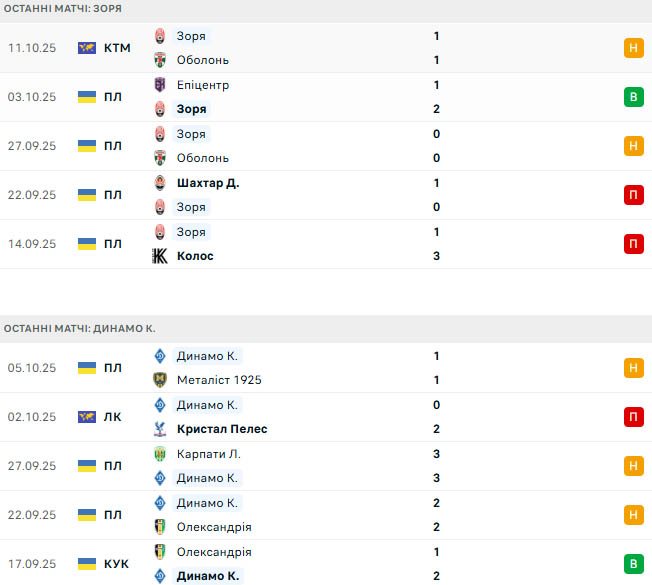
Task: Click the world flag icon next to КТМ
Action: pos(87,48)
